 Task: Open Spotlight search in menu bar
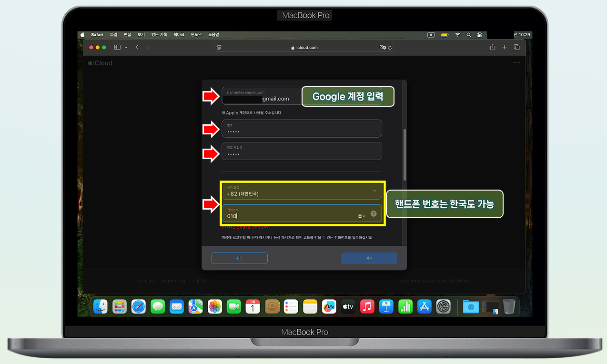click(469, 35)
